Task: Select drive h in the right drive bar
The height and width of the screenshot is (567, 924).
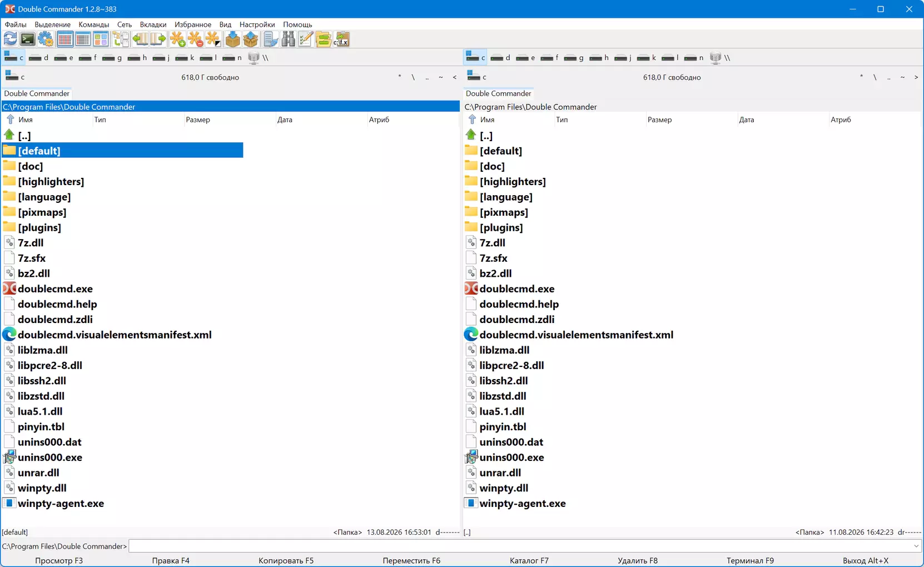Action: pos(599,57)
